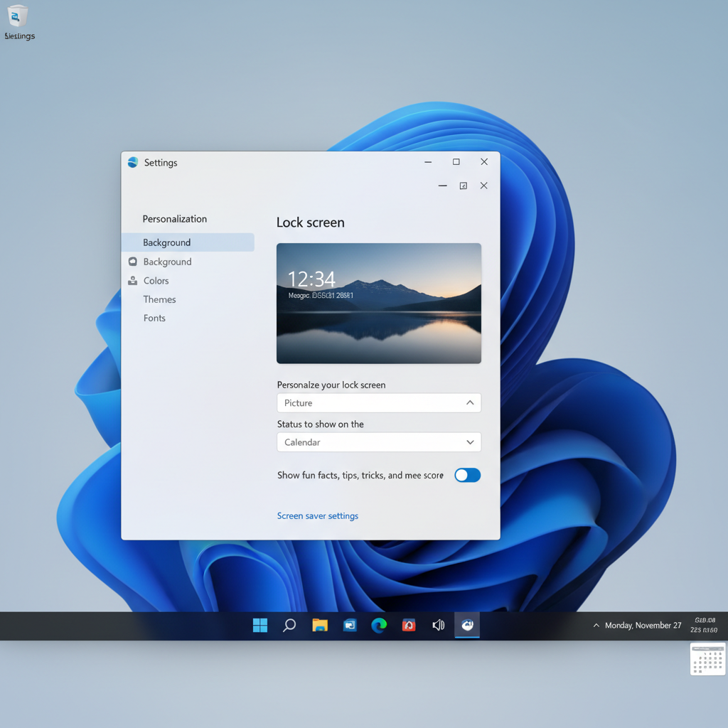The image size is (728, 728).
Task: Launch Microsoft Edge from the taskbar
Action: [x=379, y=626]
